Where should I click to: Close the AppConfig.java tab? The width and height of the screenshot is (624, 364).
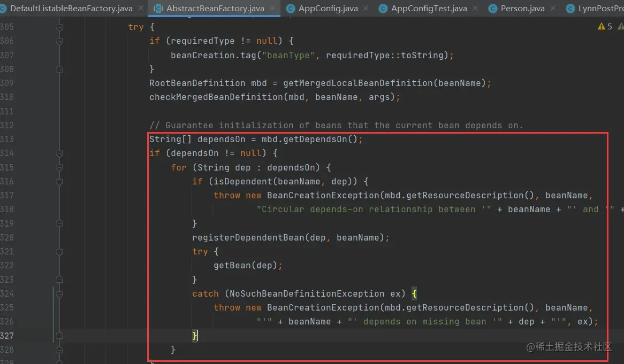[366, 8]
